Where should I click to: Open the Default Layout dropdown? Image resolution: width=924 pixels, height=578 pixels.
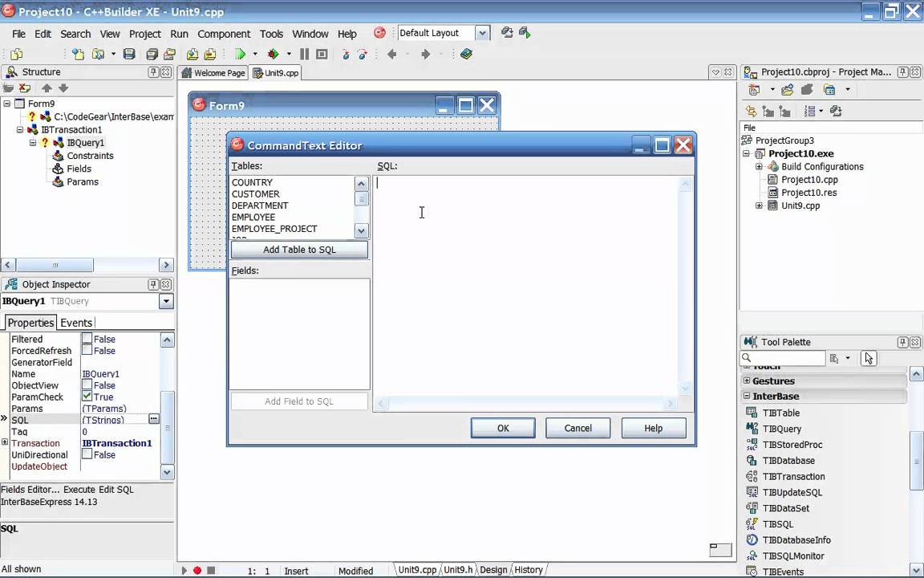tap(482, 33)
